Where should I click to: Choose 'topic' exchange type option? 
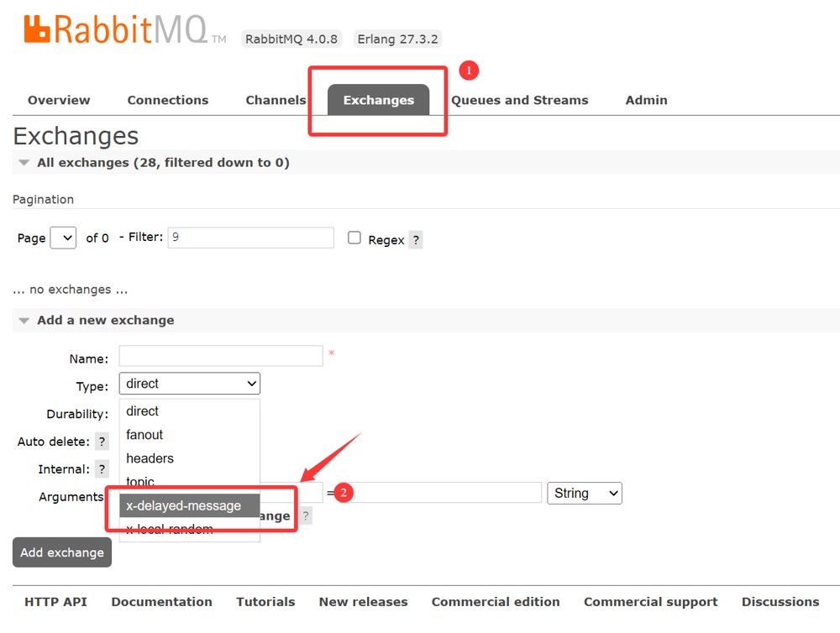coord(190,482)
